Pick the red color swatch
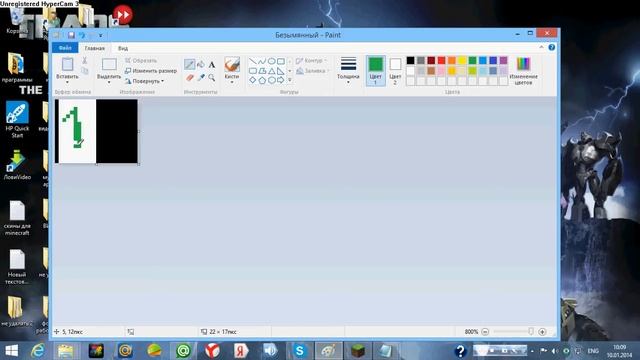The height and width of the screenshot is (360, 640). click(441, 60)
